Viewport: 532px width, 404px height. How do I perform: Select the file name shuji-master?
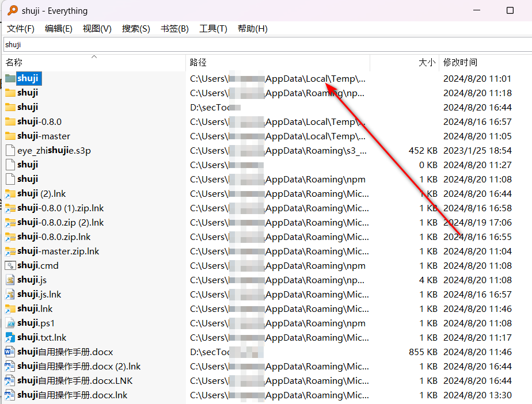[44, 136]
